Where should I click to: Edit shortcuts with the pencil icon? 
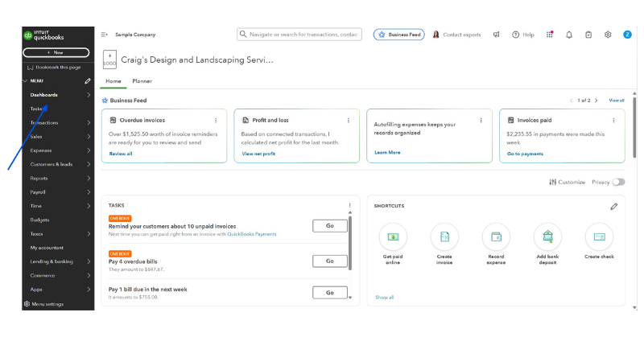point(614,206)
